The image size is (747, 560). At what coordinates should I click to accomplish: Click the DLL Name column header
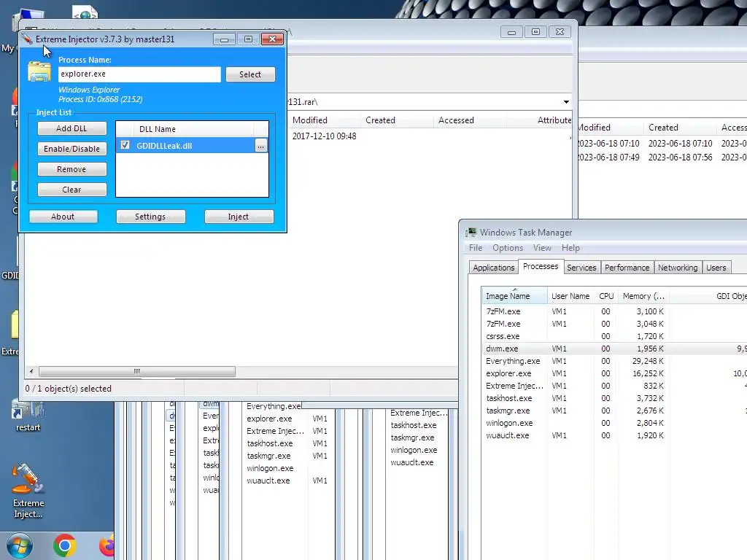(x=193, y=129)
